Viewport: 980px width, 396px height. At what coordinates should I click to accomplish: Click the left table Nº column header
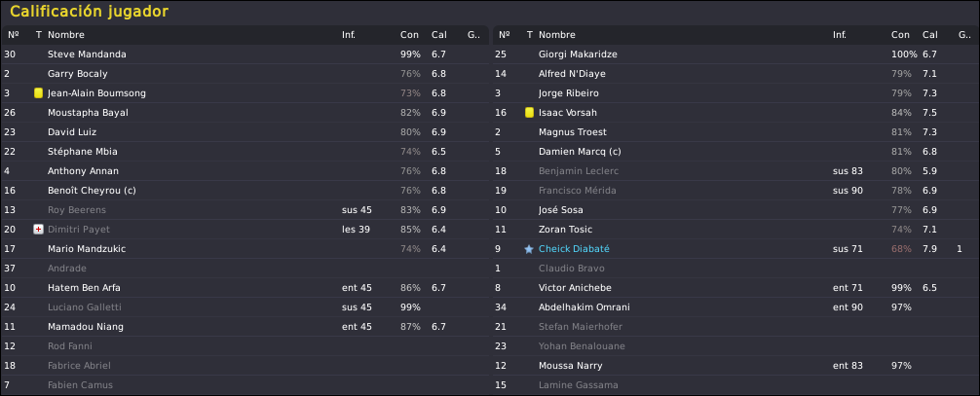tap(13, 35)
